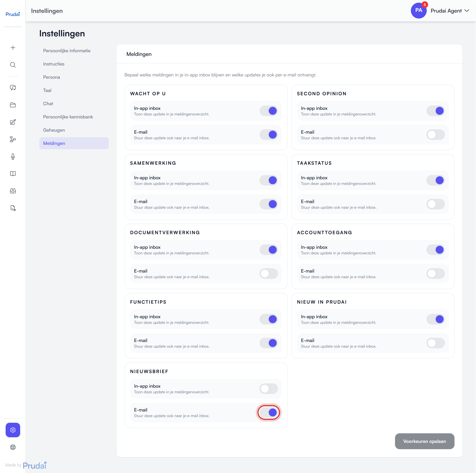Toggle Functietips e-mail switch
The height and width of the screenshot is (473, 476).
[269, 343]
